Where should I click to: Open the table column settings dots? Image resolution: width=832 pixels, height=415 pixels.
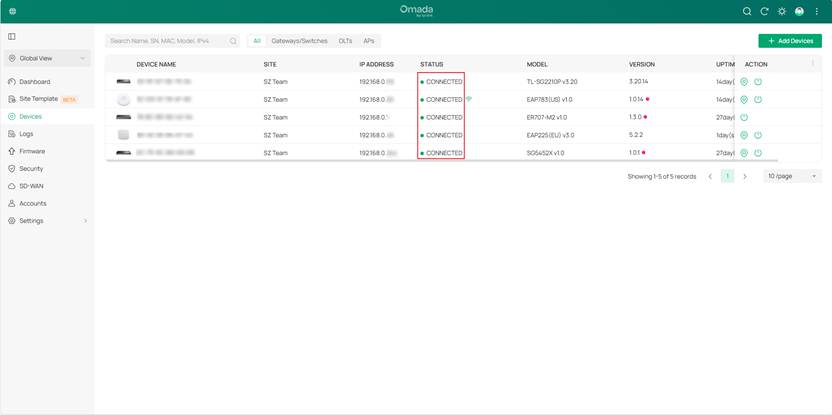click(x=811, y=64)
